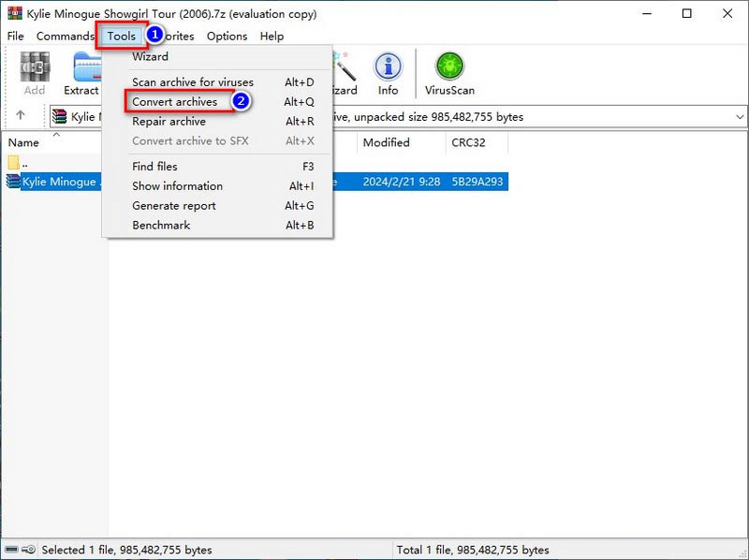Image resolution: width=749 pixels, height=560 pixels.
Task: Click the archive icon in address bar
Action: [x=60, y=116]
